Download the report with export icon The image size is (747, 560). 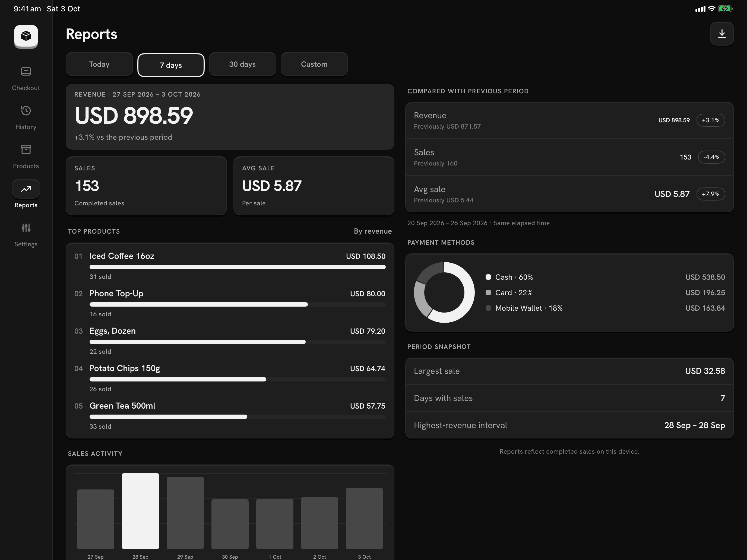722,34
